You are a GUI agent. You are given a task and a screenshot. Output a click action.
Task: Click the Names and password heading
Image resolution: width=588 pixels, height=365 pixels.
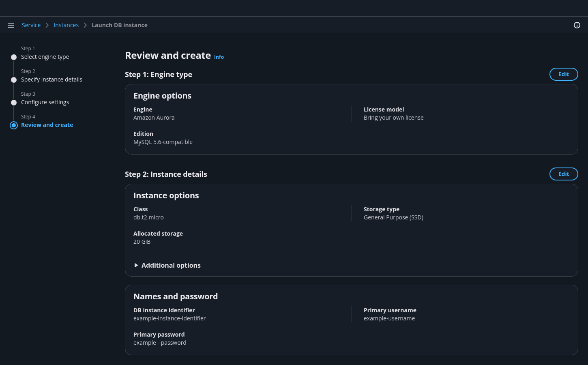click(176, 296)
